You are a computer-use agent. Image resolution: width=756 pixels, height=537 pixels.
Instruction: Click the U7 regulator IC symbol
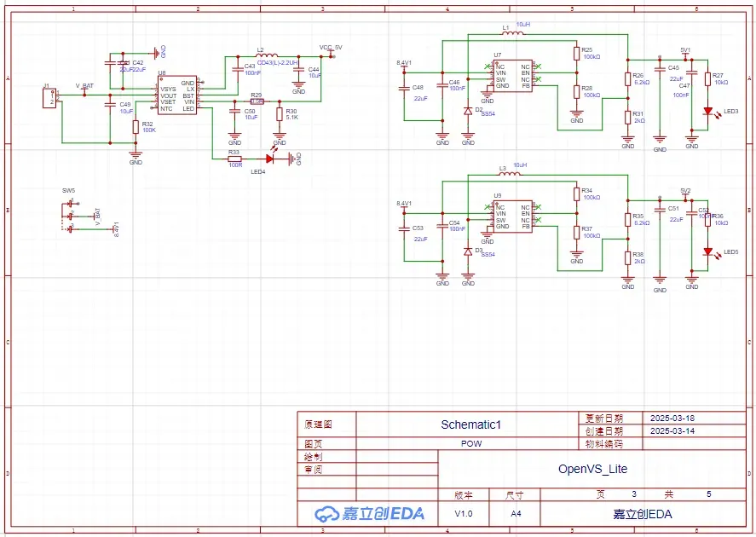pos(514,76)
